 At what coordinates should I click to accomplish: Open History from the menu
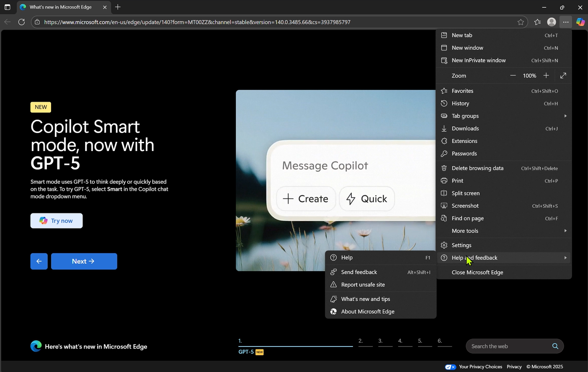click(503, 103)
